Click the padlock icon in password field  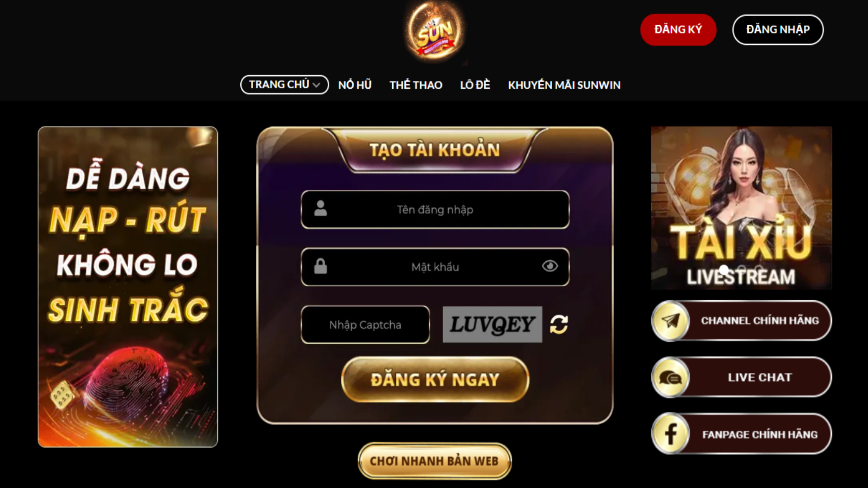(x=320, y=266)
